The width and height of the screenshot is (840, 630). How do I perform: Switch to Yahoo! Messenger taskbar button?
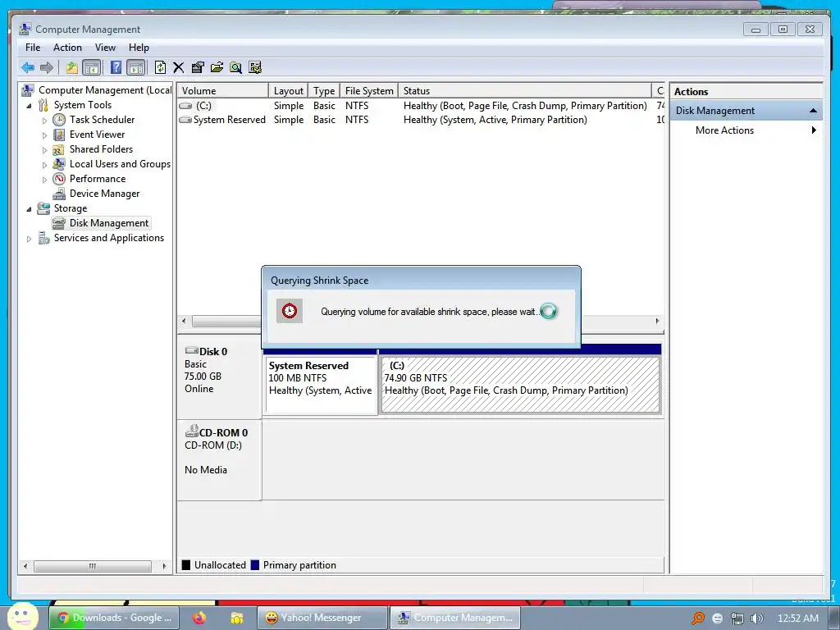pyautogui.click(x=322, y=618)
